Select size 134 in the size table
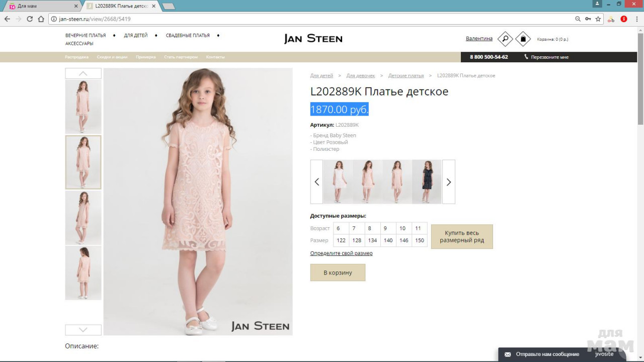644x362 pixels. coord(372,240)
